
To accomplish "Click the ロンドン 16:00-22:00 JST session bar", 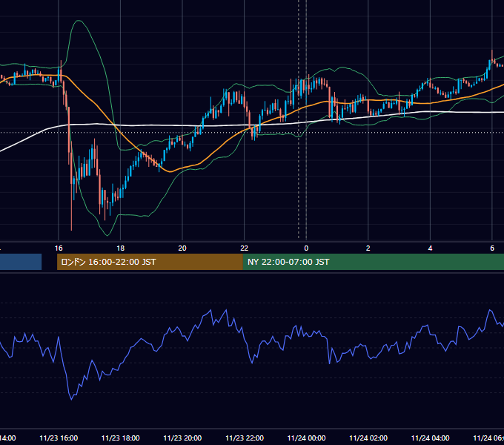I will point(150,262).
